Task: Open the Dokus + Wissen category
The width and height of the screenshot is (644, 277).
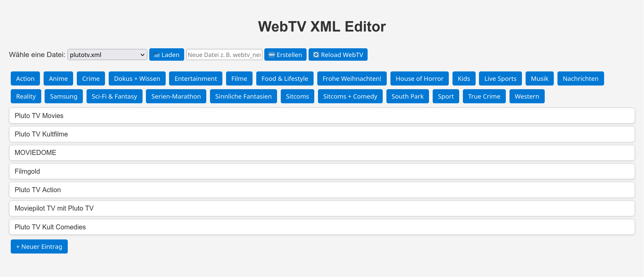Action: tap(137, 78)
